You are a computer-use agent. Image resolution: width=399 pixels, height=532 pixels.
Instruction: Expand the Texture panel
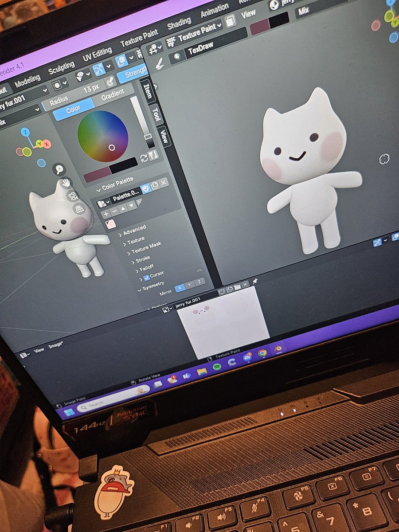pyautogui.click(x=133, y=242)
